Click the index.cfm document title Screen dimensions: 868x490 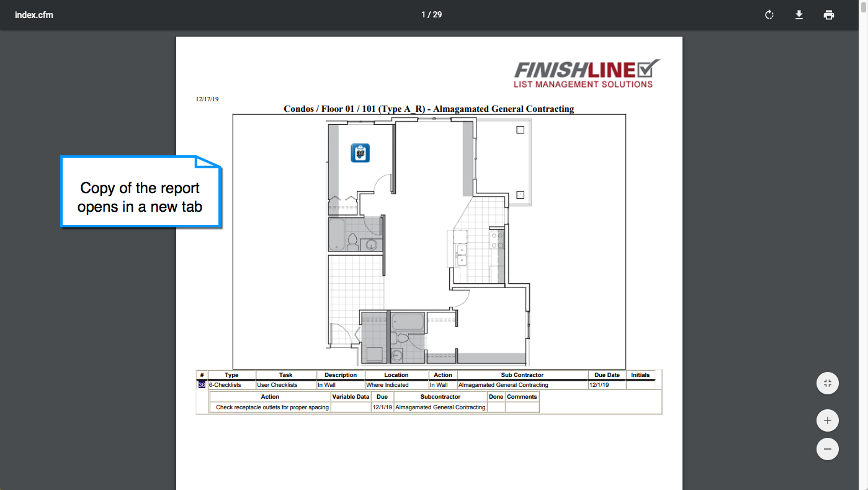(34, 15)
